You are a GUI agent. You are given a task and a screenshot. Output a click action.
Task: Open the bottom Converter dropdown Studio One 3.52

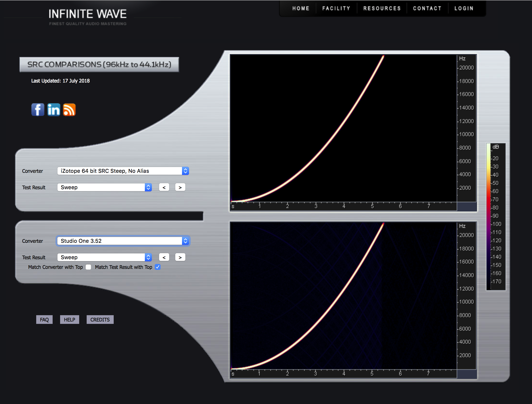(123, 241)
